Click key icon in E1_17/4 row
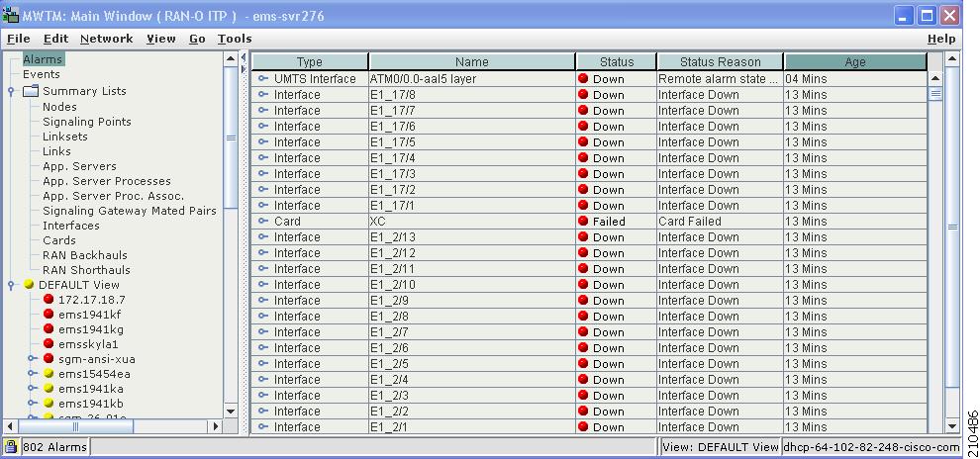Image resolution: width=980 pixels, height=459 pixels. 263,157
